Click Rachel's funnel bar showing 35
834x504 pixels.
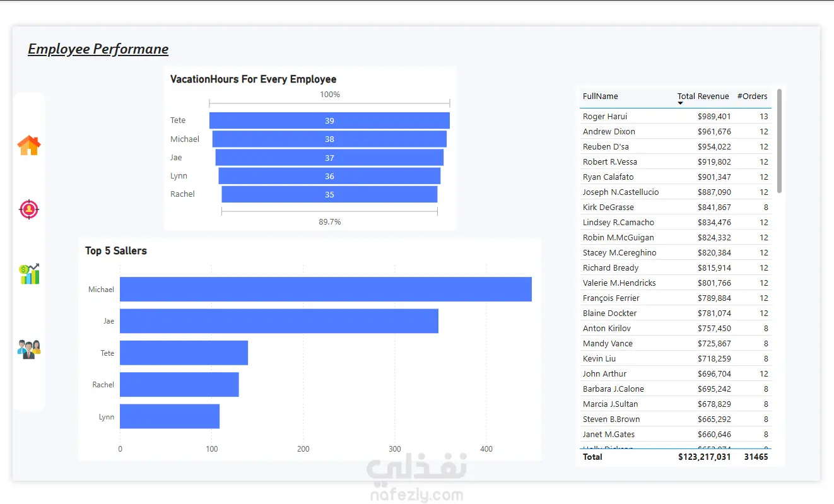pos(329,194)
